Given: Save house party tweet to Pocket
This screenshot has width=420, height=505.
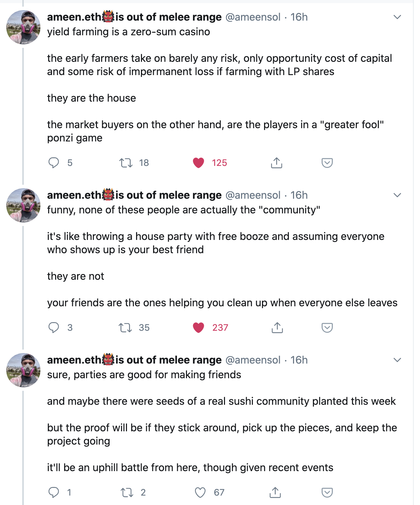Looking at the screenshot, I should tap(327, 328).
